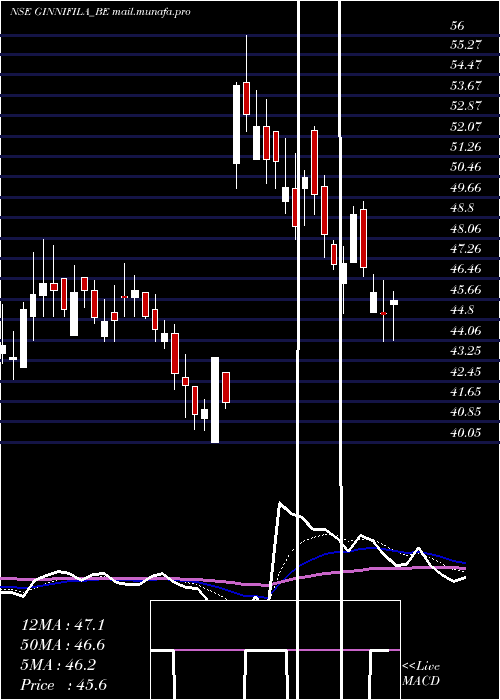500x700 pixels.
Task: Click the price label 47.26
Action: point(466,249)
